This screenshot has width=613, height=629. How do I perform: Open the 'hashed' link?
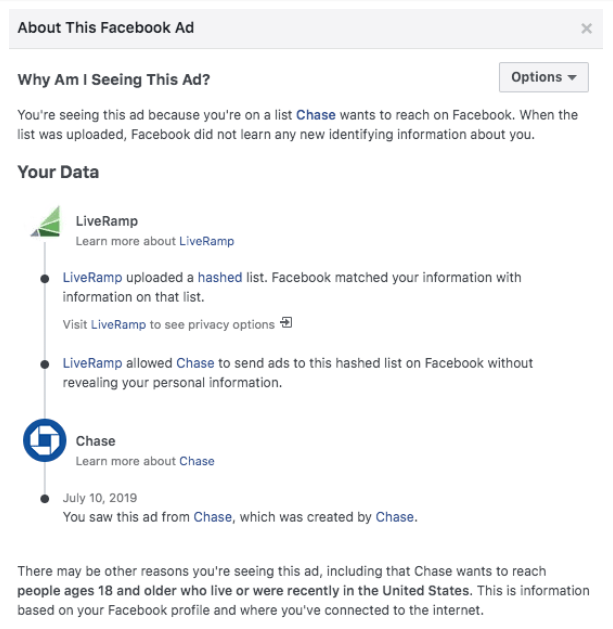click(x=220, y=277)
